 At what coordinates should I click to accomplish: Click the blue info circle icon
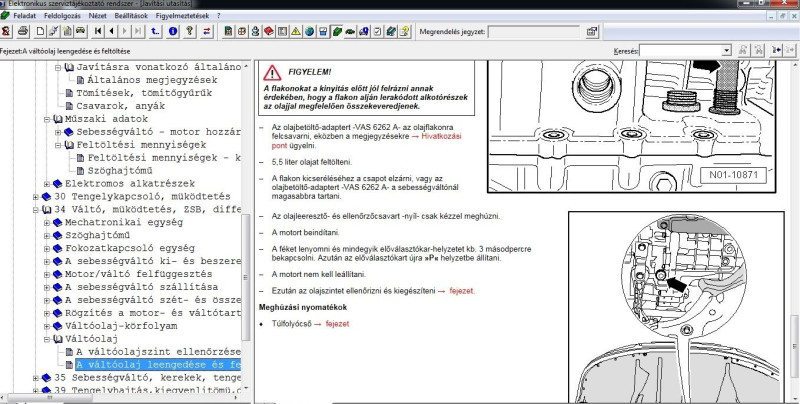click(x=173, y=32)
